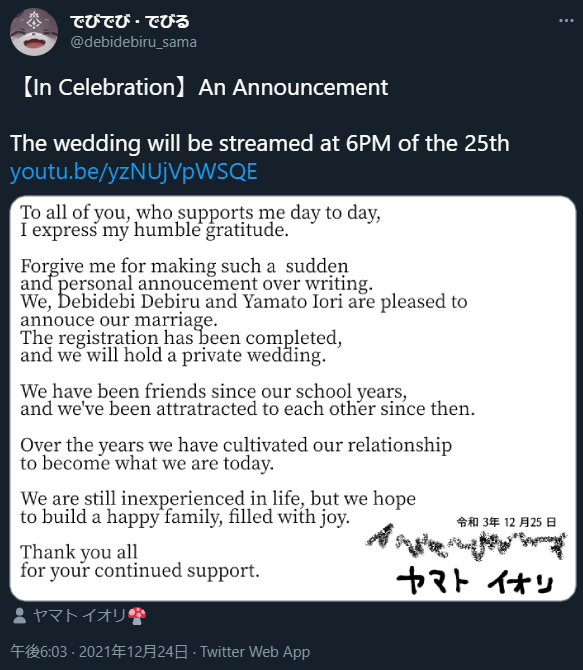Click the 【In Celebration】An Announcement headline text
This screenshot has width=583, height=670.
[203, 88]
